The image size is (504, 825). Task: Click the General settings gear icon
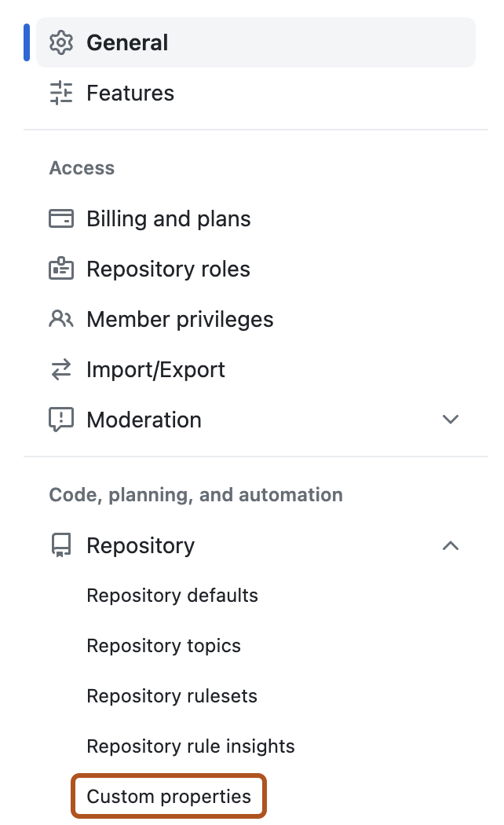pyautogui.click(x=61, y=42)
